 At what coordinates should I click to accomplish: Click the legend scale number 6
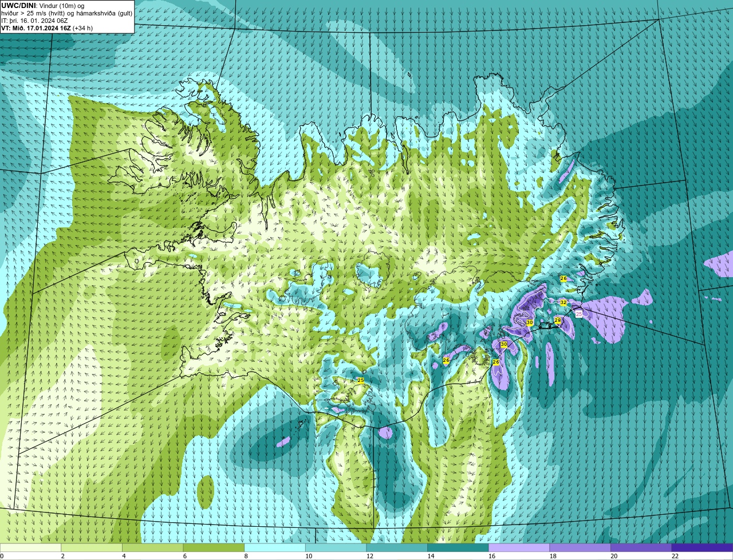[185, 556]
